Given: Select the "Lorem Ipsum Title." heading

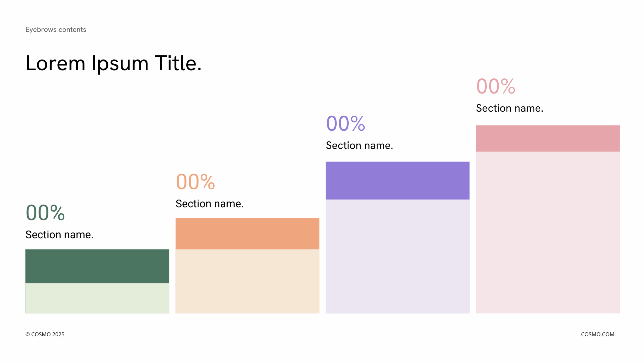Looking at the screenshot, I should pos(113,63).
